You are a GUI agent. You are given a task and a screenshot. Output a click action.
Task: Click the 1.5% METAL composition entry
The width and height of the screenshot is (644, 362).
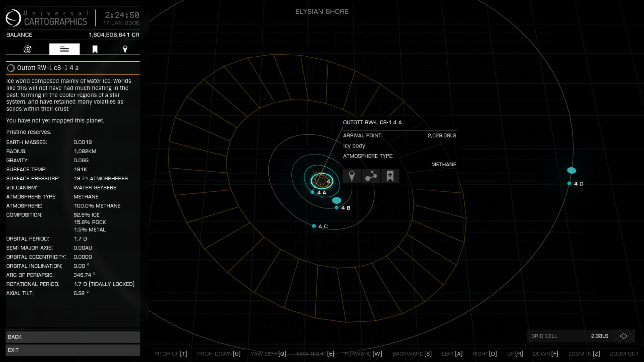tap(90, 229)
